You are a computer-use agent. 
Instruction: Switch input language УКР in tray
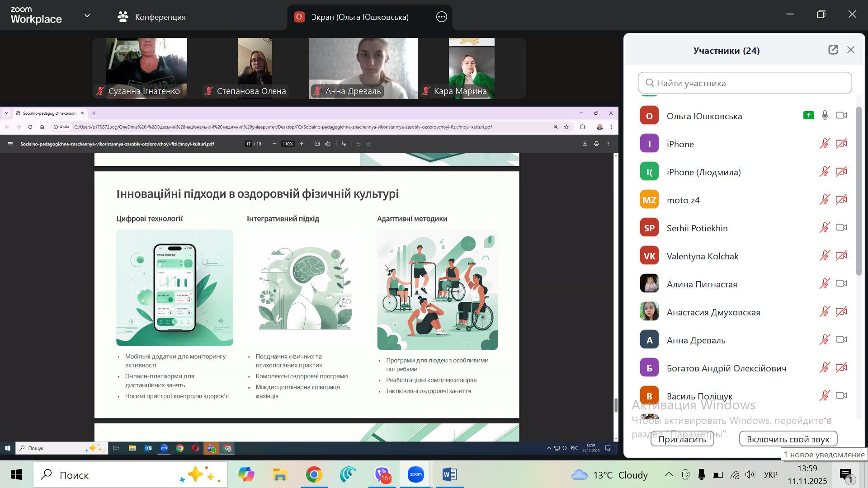(x=770, y=475)
